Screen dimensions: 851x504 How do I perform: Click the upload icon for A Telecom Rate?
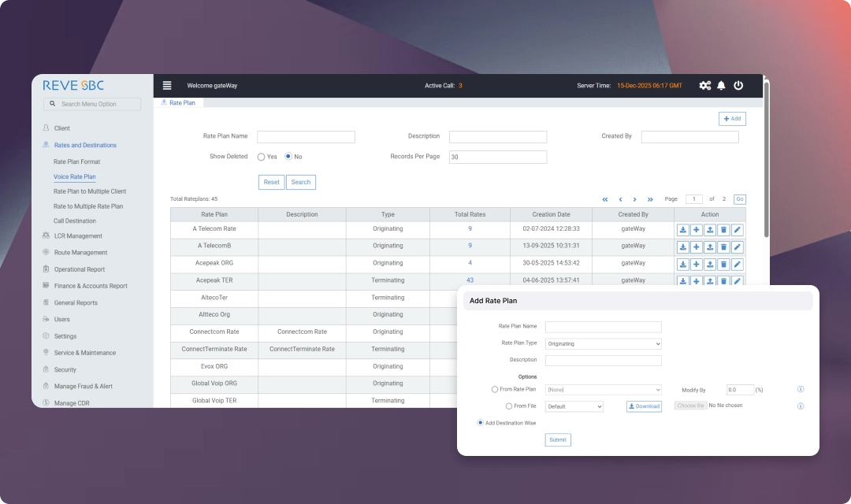coord(710,230)
